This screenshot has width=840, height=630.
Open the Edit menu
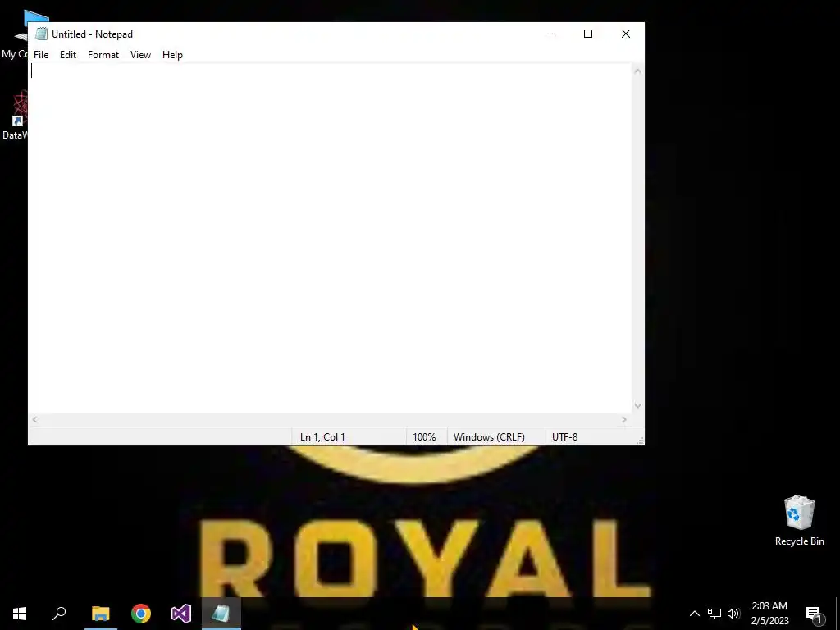pos(68,55)
